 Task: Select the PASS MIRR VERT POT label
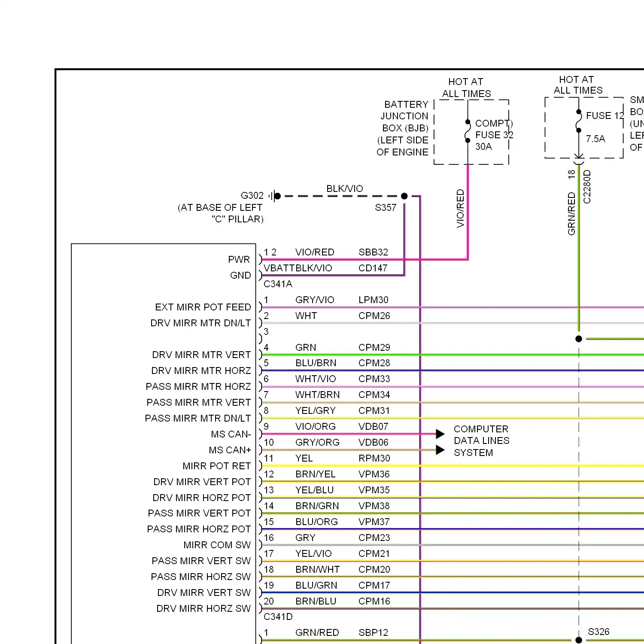(x=199, y=513)
